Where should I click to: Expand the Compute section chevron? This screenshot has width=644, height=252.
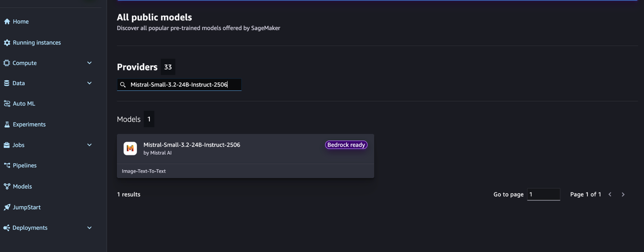(x=89, y=63)
